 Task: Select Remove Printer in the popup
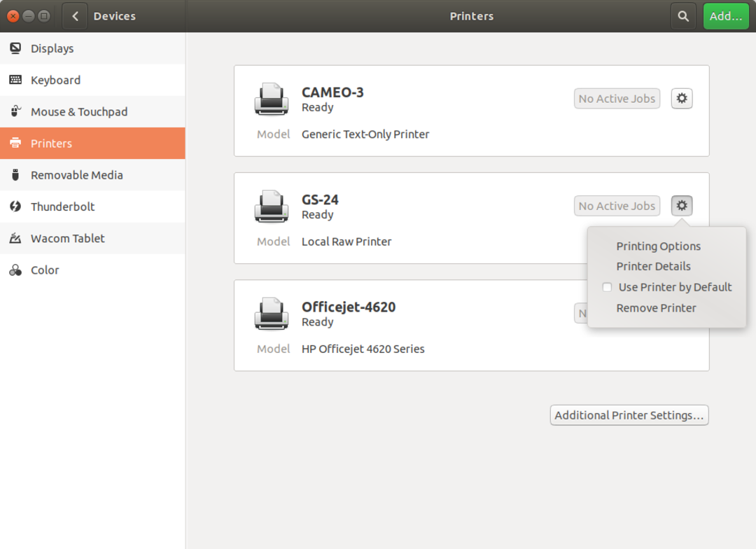656,307
